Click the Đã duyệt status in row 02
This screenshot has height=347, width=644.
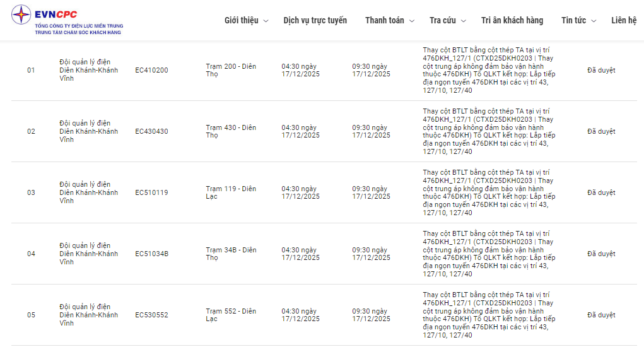(601, 131)
